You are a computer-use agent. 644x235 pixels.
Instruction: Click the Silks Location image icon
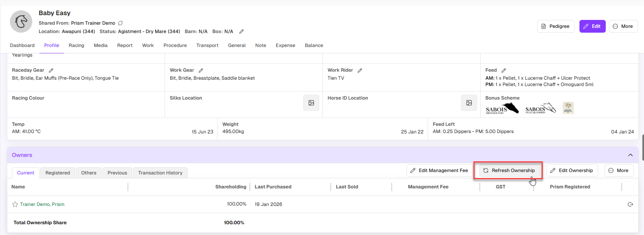point(311,103)
